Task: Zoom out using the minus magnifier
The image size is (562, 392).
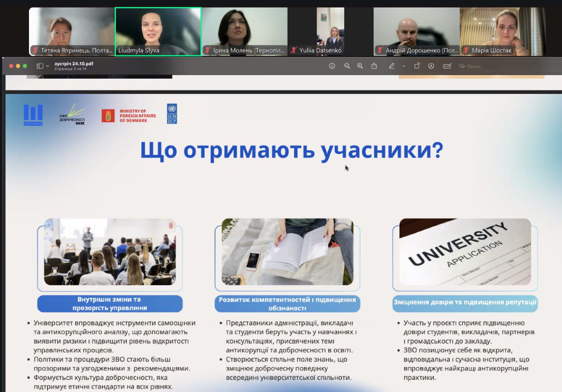Action: pos(347,66)
